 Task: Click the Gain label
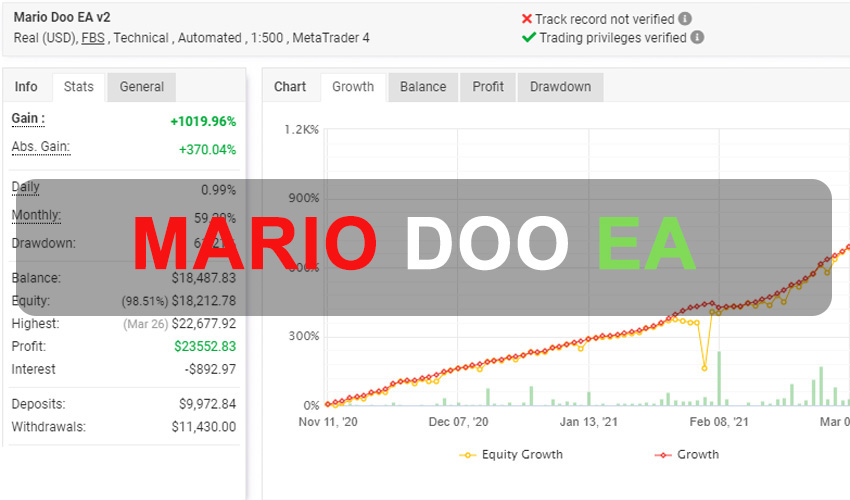tap(28, 119)
